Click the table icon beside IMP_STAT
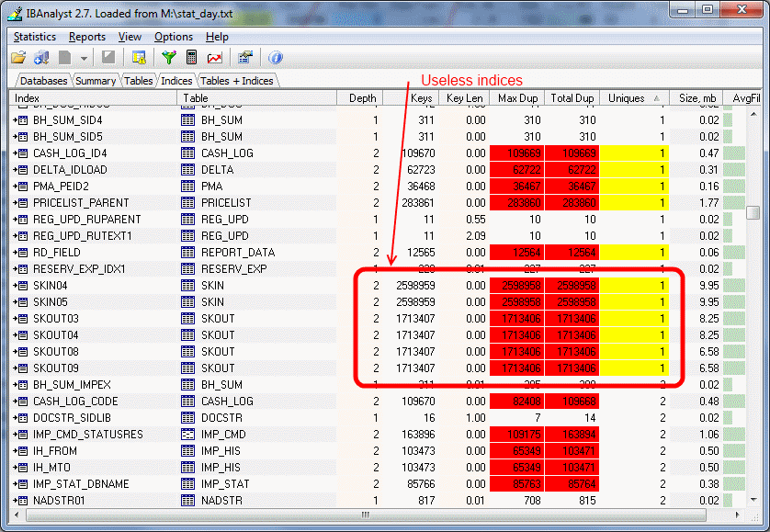The width and height of the screenshot is (770, 532). [x=188, y=484]
